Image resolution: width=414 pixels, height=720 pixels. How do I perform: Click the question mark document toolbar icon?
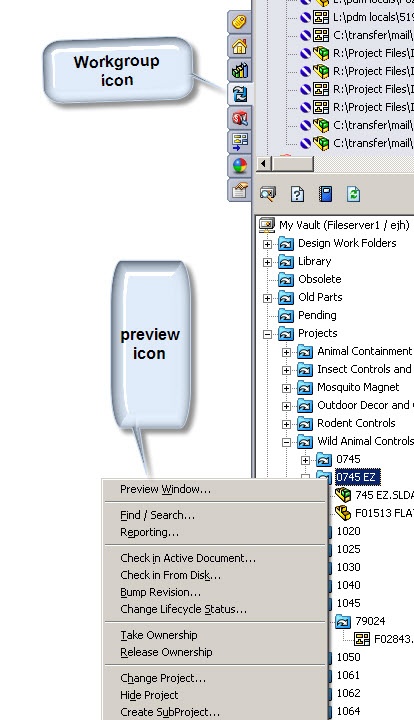pyautogui.click(x=297, y=194)
